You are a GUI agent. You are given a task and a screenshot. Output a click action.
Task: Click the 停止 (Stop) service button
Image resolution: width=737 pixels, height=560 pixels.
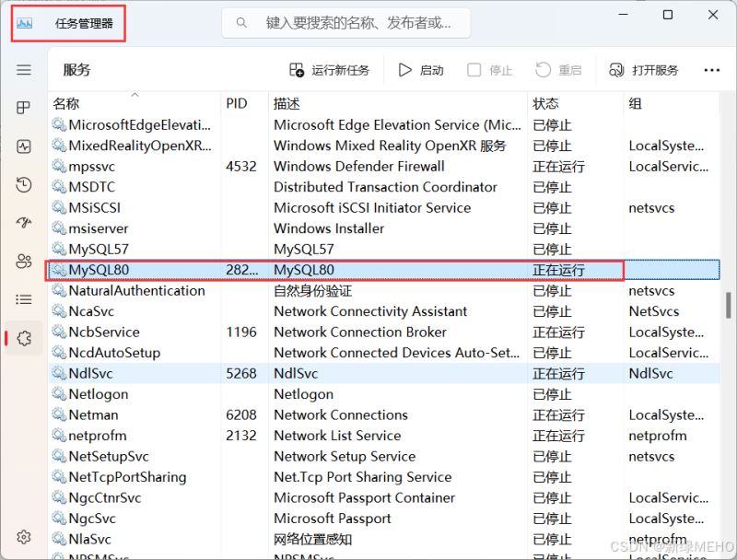[x=490, y=70]
